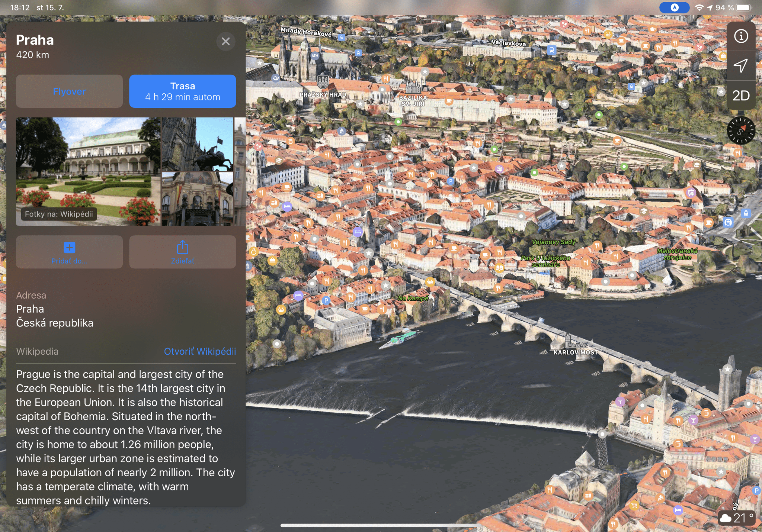Tap the ATM marker near the cathedral

click(x=315, y=56)
